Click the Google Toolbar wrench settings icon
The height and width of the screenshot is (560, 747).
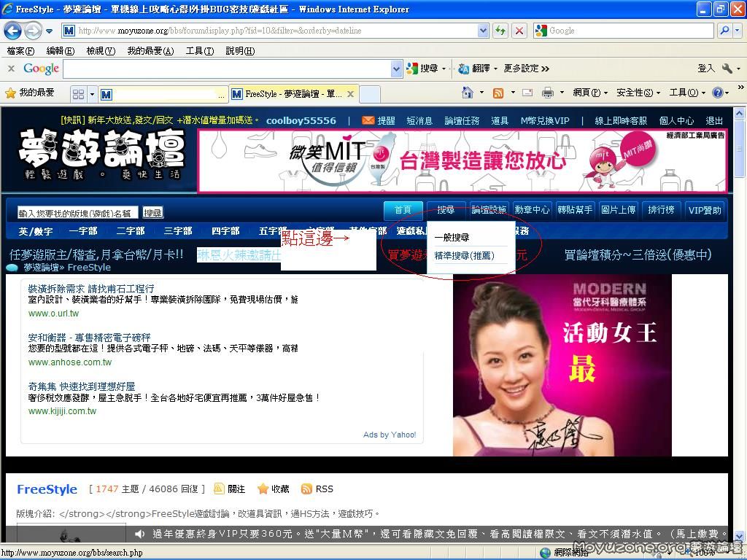click(x=727, y=69)
